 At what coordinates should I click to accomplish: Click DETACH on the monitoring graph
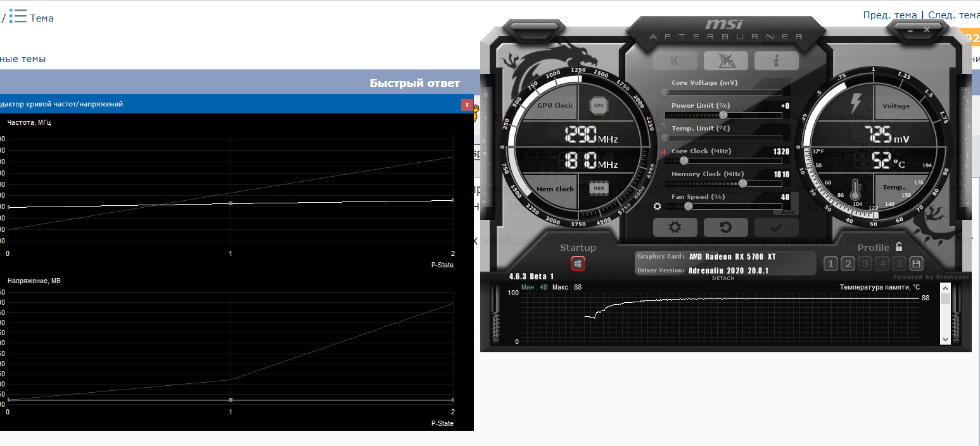pyautogui.click(x=723, y=278)
